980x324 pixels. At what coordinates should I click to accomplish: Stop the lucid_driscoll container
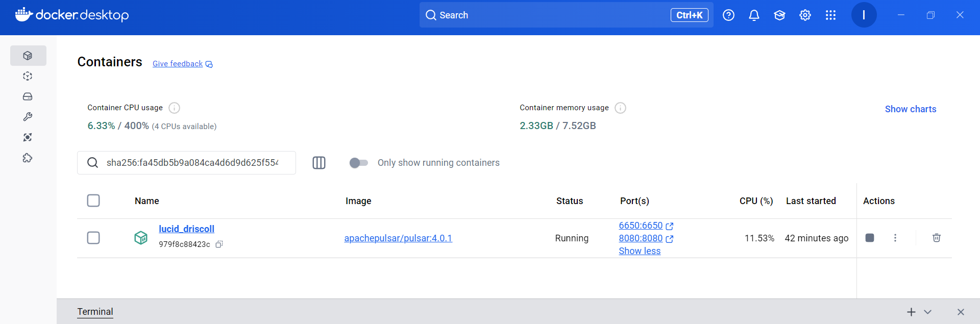tap(870, 238)
